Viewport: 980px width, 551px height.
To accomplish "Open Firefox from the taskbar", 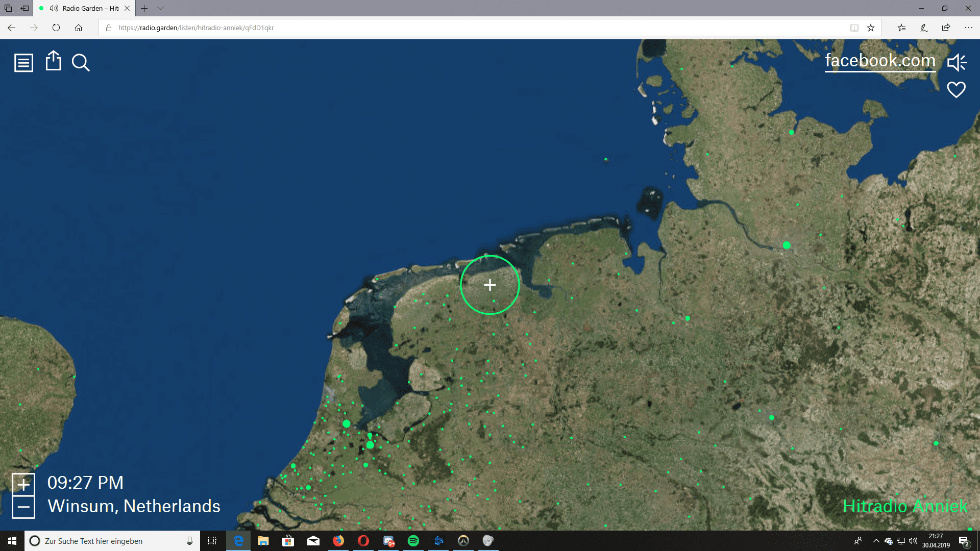I will (338, 541).
